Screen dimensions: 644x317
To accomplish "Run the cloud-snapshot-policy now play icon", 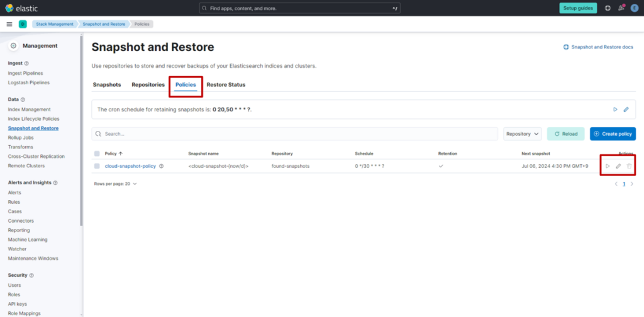I will (x=608, y=166).
